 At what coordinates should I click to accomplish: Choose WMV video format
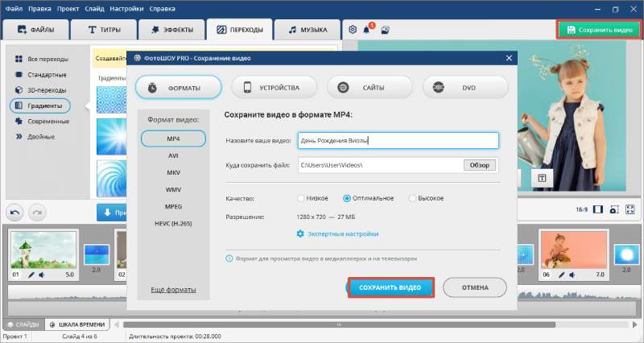pos(173,190)
